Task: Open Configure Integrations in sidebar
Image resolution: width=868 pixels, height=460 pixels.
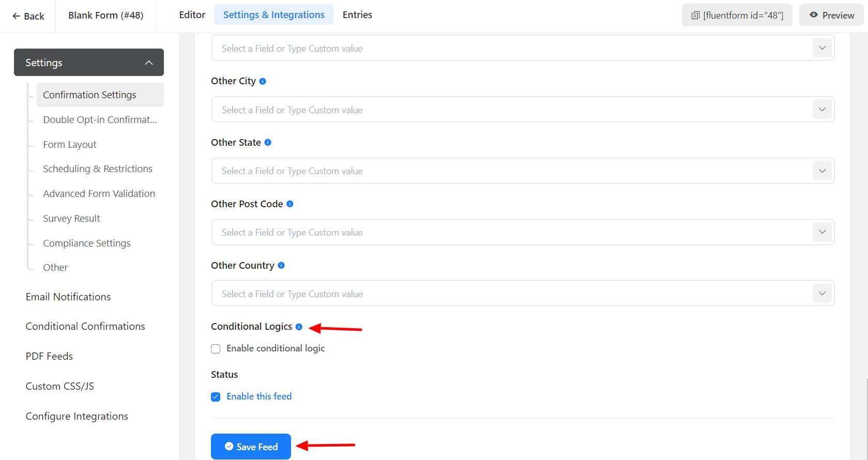Action: coord(77,416)
